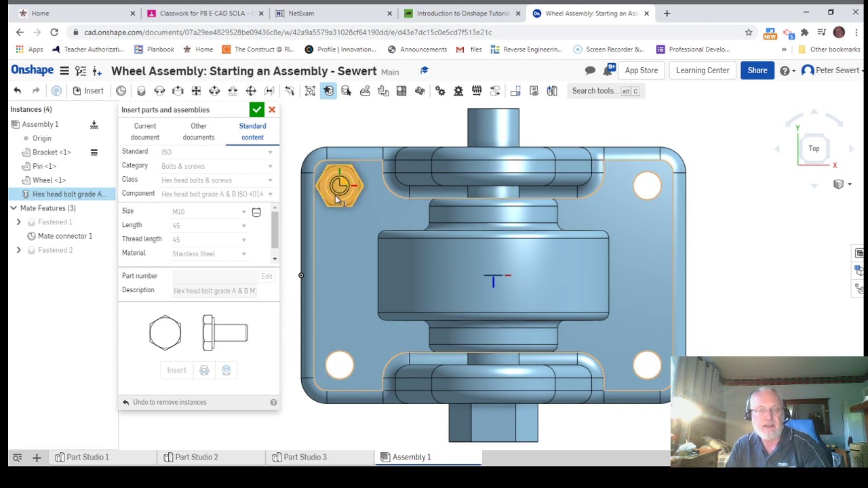Open the Component dropdown
Viewport: 868px width, 488px height.
click(217, 195)
